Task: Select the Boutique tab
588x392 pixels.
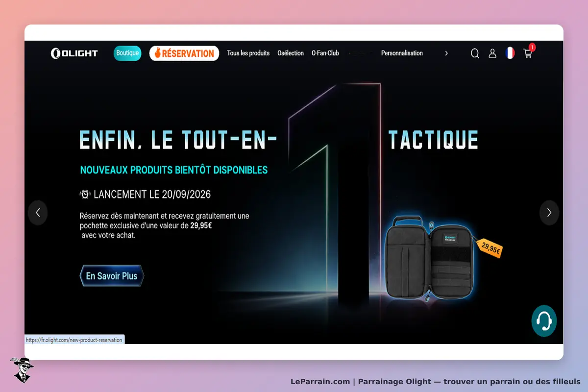Action: click(127, 53)
